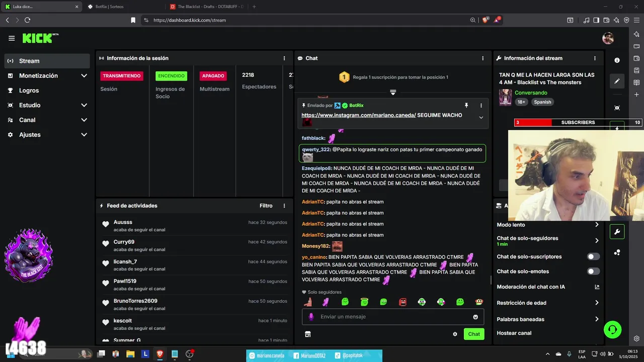644x362 pixels.
Task: Click username yo_canino in chat
Action: click(314, 257)
